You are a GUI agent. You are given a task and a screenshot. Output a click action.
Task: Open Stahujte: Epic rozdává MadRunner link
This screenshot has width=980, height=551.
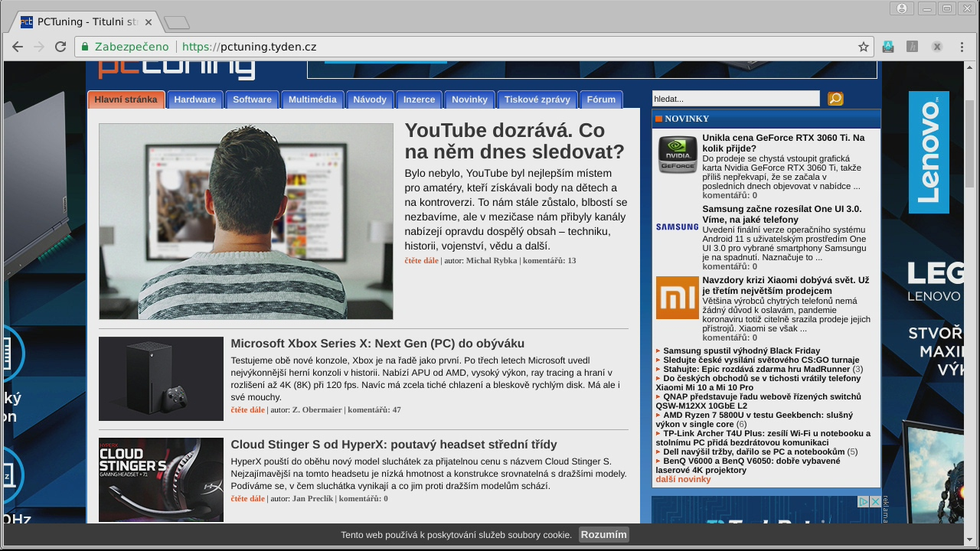pos(756,369)
